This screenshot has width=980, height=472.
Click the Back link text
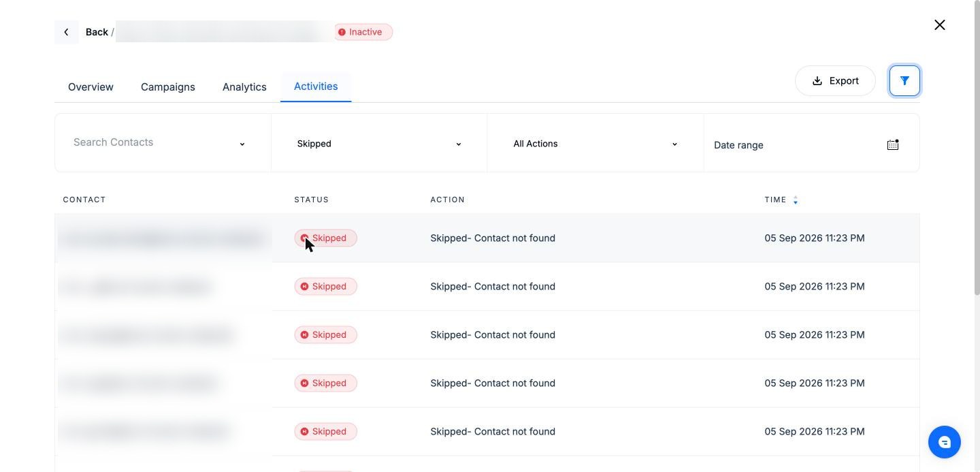coord(97,32)
